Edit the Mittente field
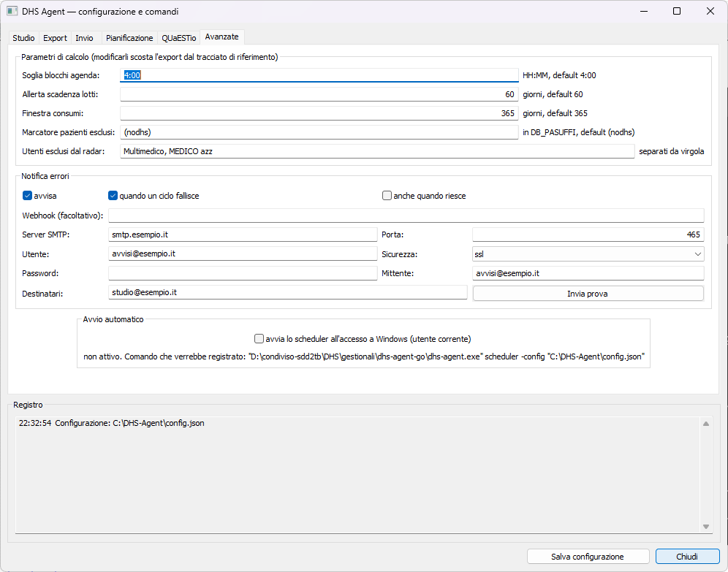Viewport: 728px width, 572px height. (588, 273)
